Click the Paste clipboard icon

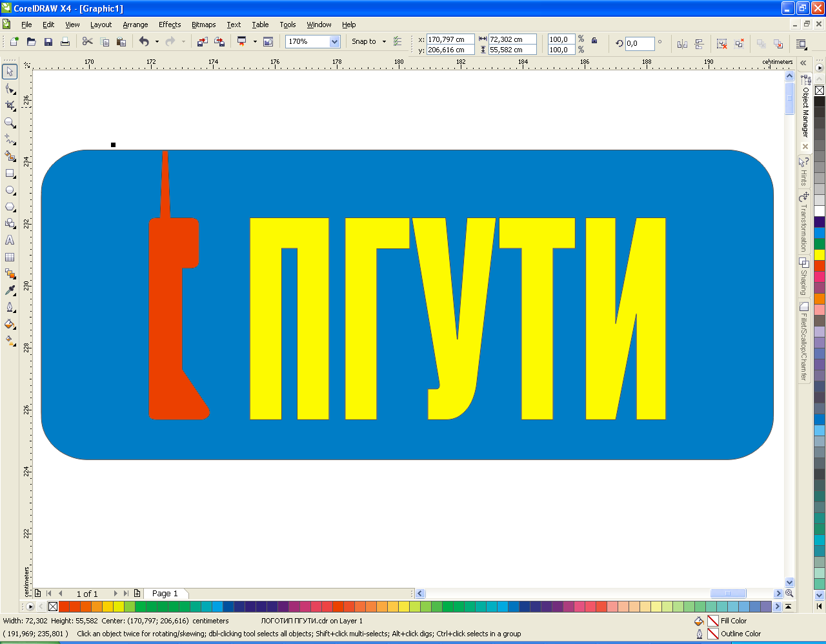[x=121, y=42]
